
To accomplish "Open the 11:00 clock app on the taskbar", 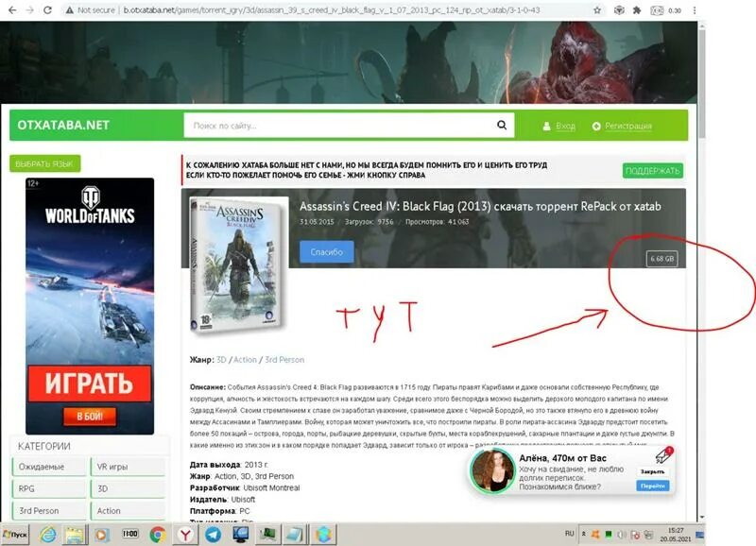I will 130,534.
